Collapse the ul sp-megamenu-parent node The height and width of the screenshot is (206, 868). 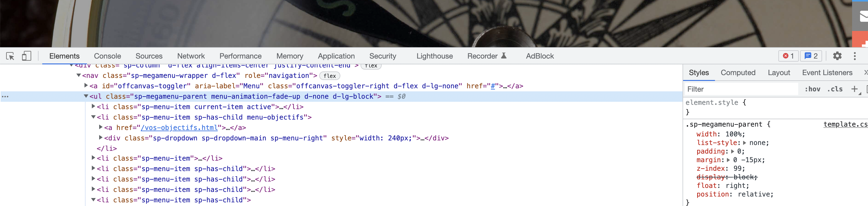pos(86,96)
